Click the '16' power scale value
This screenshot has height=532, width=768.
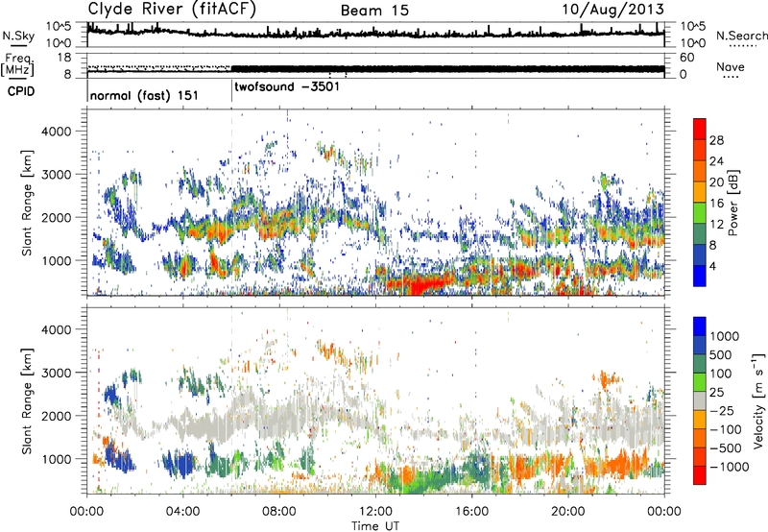pyautogui.click(x=716, y=204)
